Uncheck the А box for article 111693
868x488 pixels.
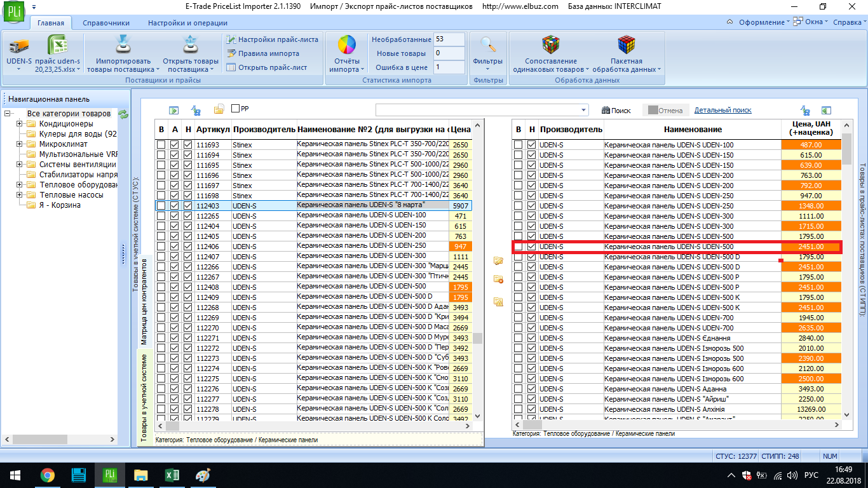pyautogui.click(x=175, y=145)
